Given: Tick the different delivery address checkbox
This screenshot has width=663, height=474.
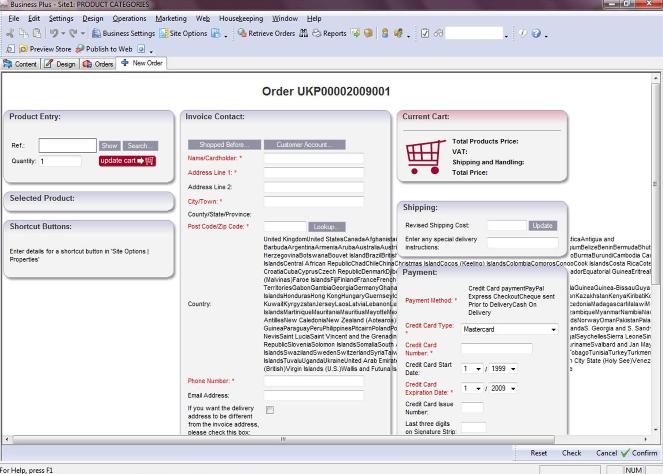Looking at the screenshot, I should [269, 410].
